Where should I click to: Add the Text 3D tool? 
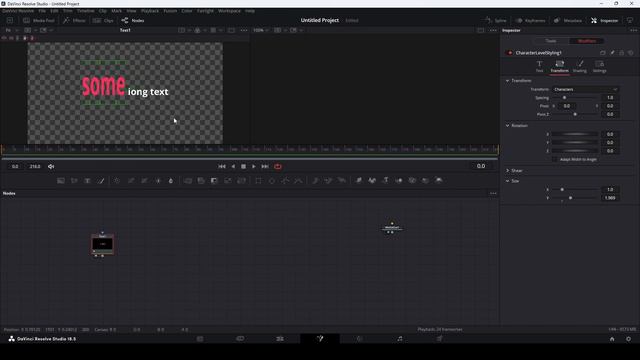click(385, 180)
